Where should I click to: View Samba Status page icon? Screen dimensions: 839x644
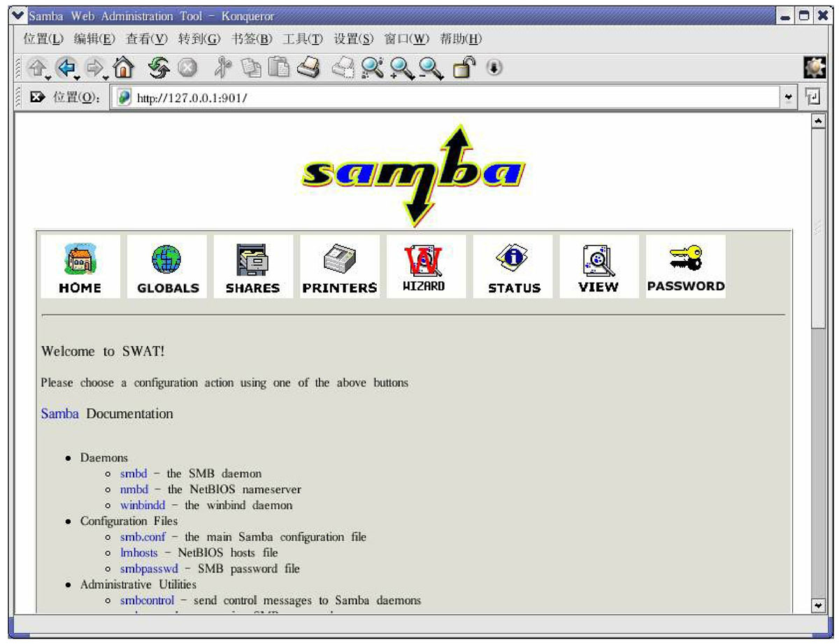[513, 267]
